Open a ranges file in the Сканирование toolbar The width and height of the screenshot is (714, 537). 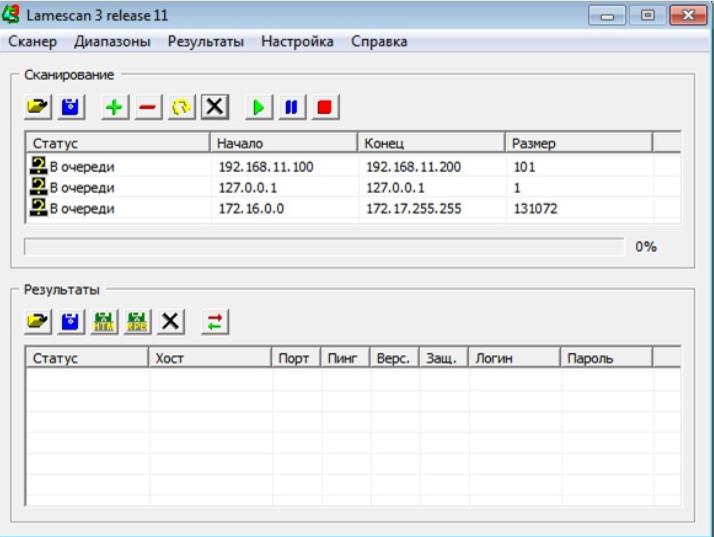coord(38,106)
